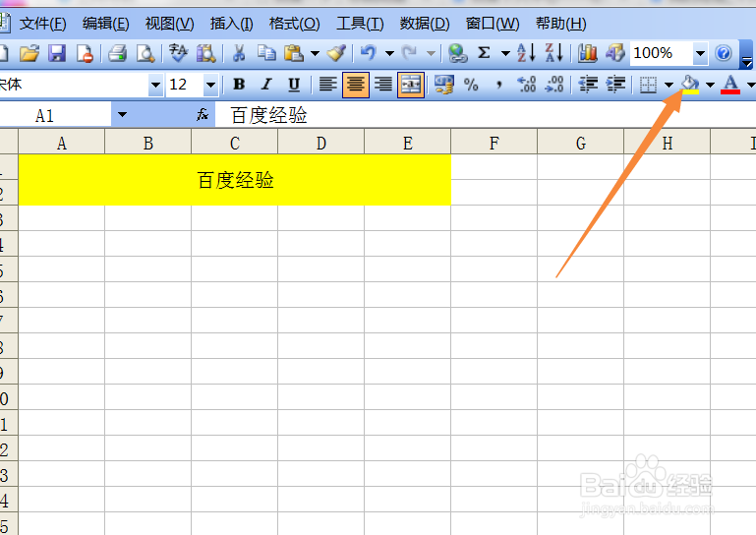Cut selection with the scissors icon

tap(239, 53)
